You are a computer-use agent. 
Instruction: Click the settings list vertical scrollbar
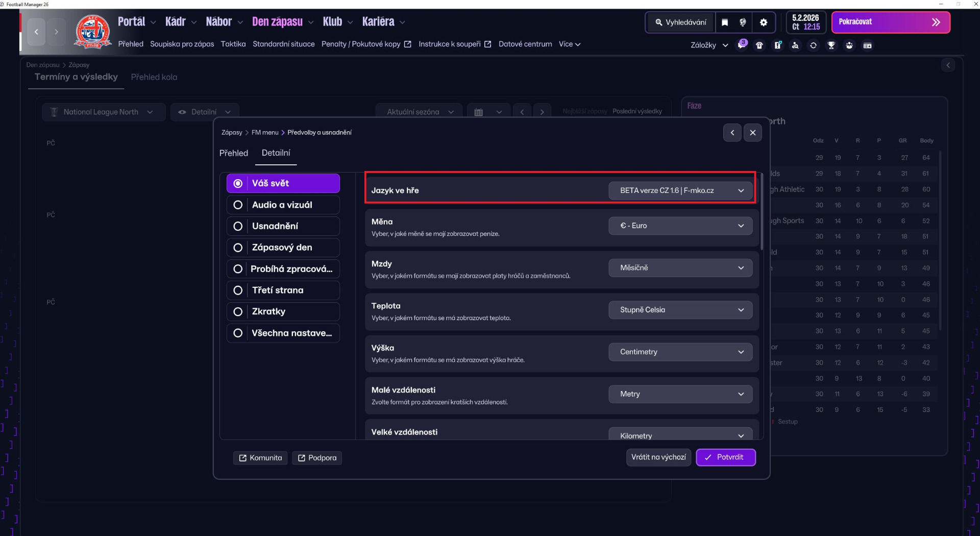tap(762, 214)
